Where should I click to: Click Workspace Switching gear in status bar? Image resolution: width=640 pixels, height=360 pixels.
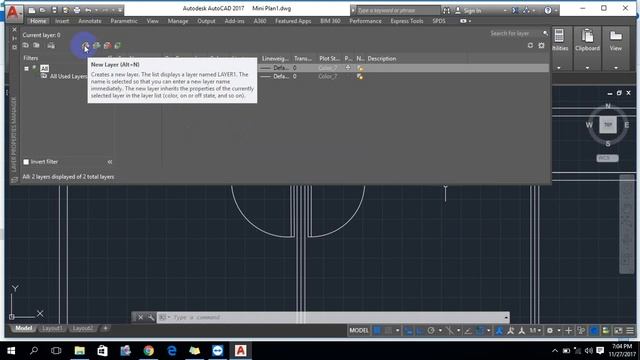[550, 331]
